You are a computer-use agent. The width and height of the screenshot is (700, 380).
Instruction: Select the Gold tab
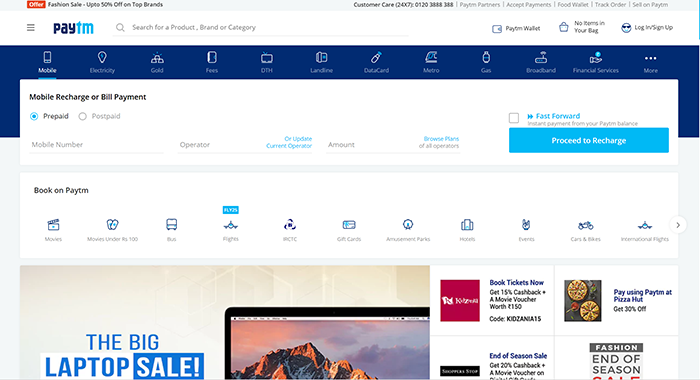(x=157, y=62)
